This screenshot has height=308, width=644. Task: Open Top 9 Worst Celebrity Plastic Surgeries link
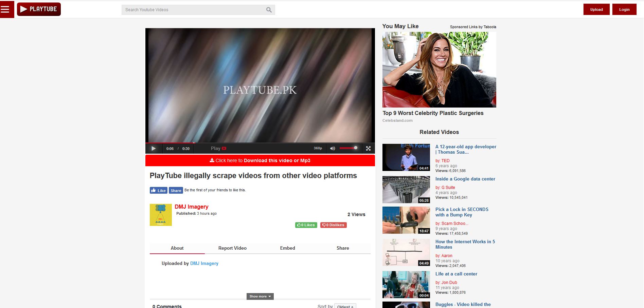click(x=433, y=113)
